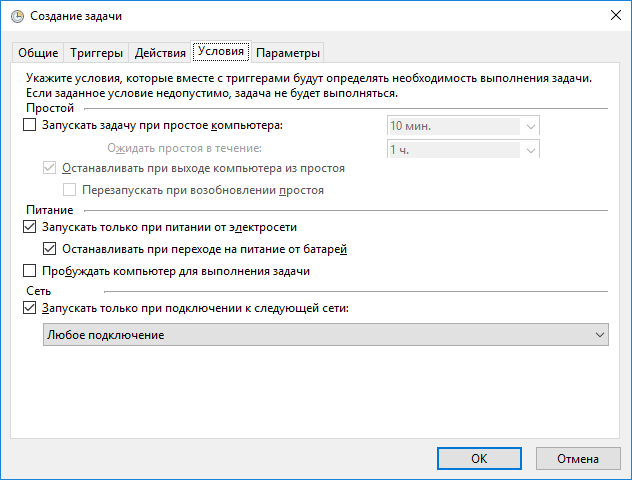This screenshot has height=480, width=632.
Task: Uncheck Запускать только при питании от электросети
Action: pos(29,227)
